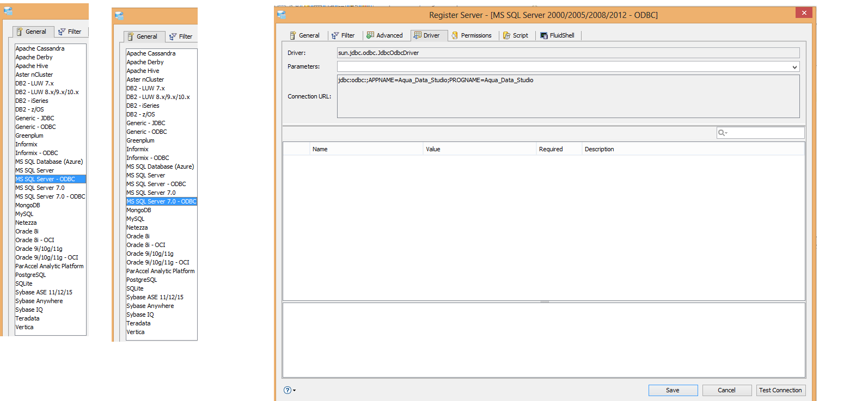Click the Value column header
This screenshot has height=401, width=868.
[480, 149]
